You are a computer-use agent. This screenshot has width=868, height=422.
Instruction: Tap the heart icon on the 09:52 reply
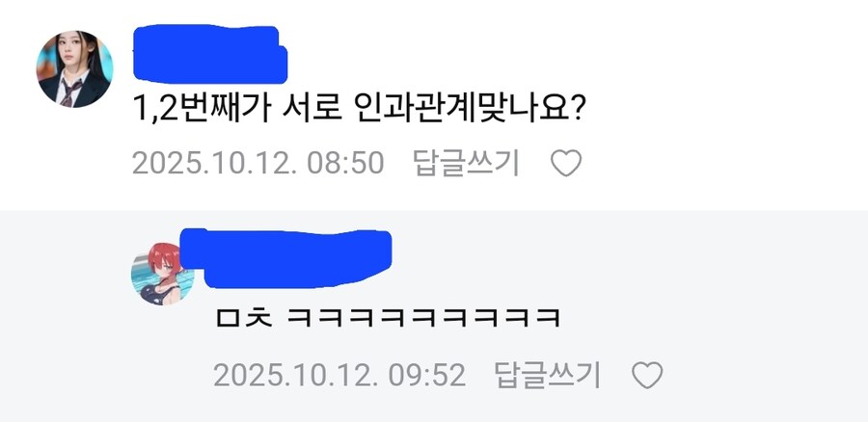click(648, 376)
